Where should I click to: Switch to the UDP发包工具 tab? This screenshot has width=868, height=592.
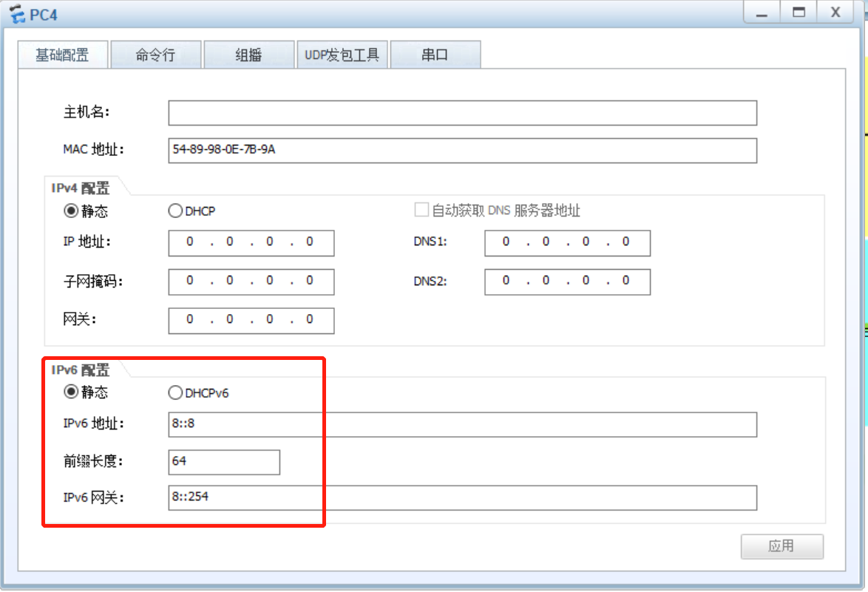[342, 55]
